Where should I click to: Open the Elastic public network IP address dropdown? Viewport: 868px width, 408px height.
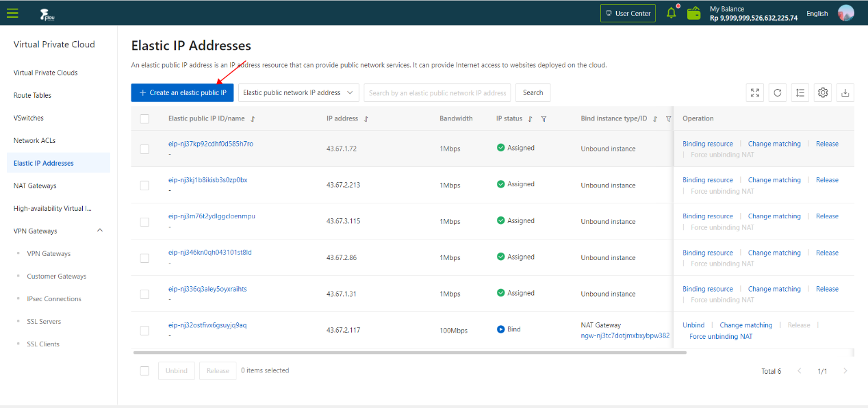(x=299, y=93)
